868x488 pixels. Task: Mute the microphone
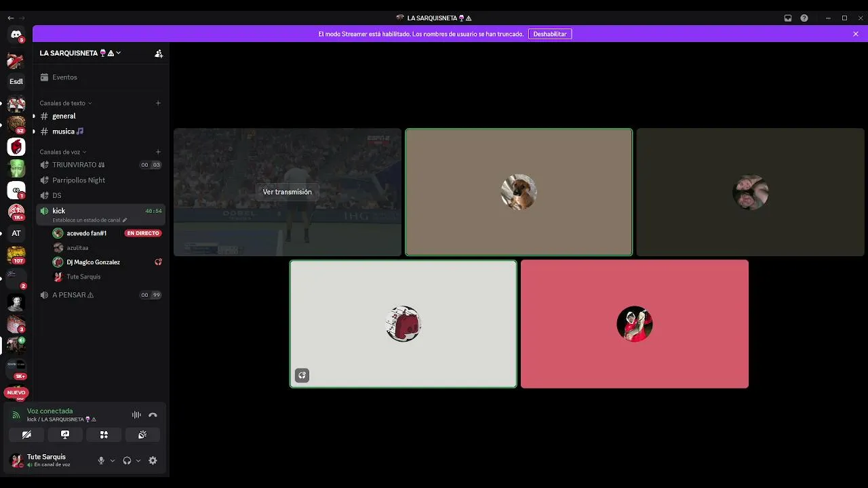101,461
